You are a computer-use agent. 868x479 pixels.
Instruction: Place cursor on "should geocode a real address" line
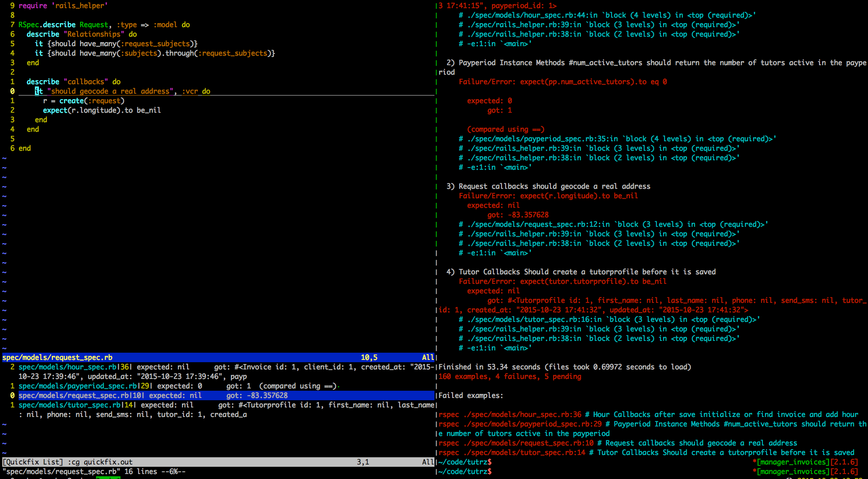tap(123, 91)
